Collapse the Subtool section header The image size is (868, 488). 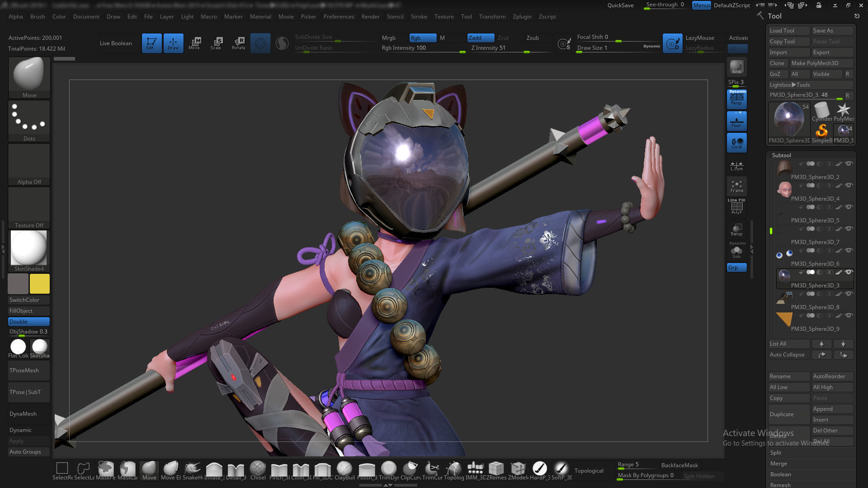pos(781,155)
